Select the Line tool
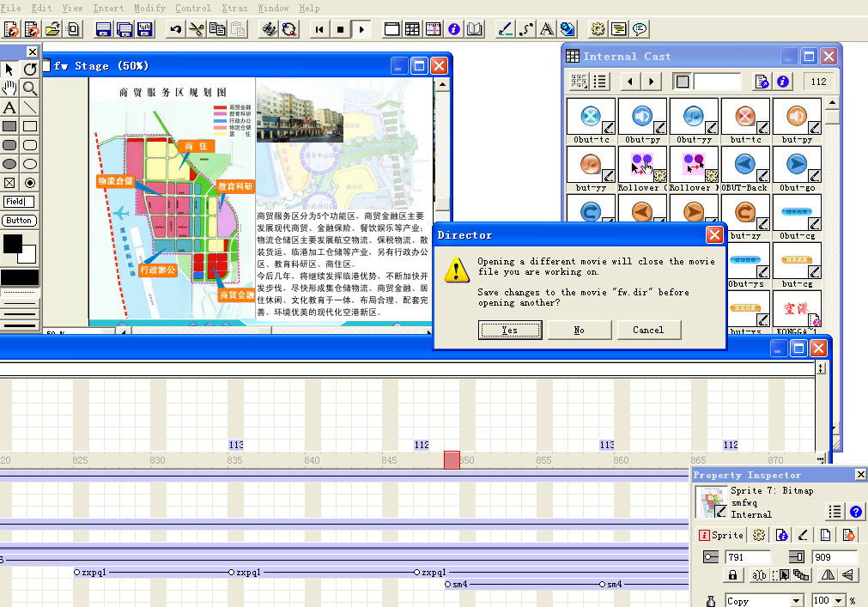 coord(30,107)
